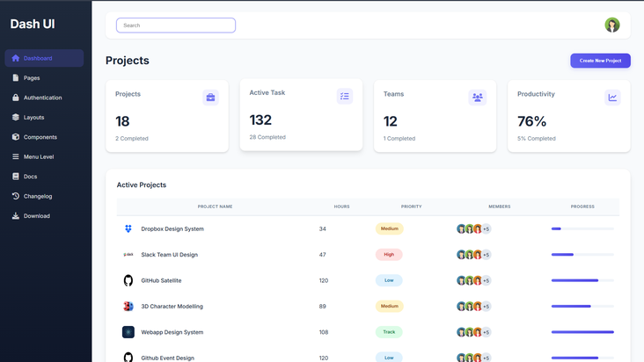Click the GitHub Satellite logo icon
The height and width of the screenshot is (362, 644).
[128, 280]
